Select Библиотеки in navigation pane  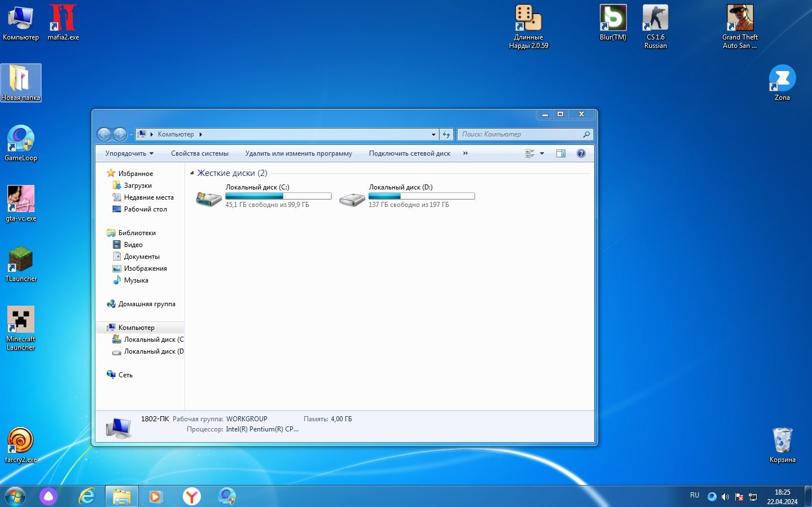[x=137, y=233]
